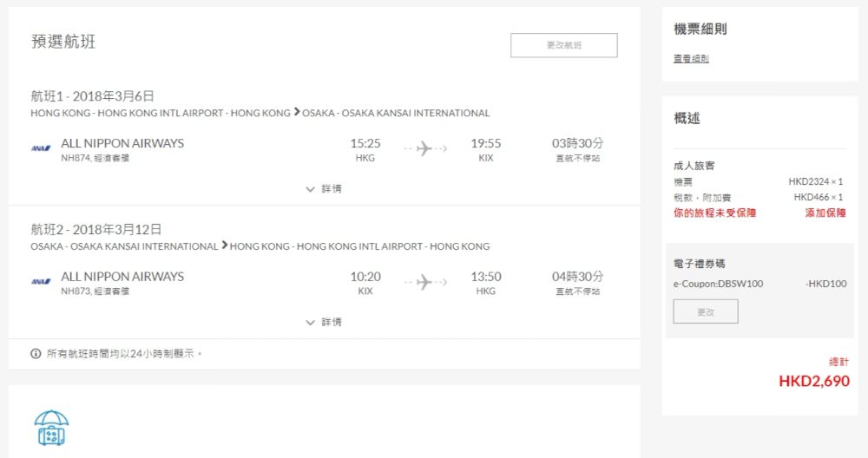Click the info icon beside 24-hour time note
This screenshot has height=458, width=868.
(x=36, y=354)
